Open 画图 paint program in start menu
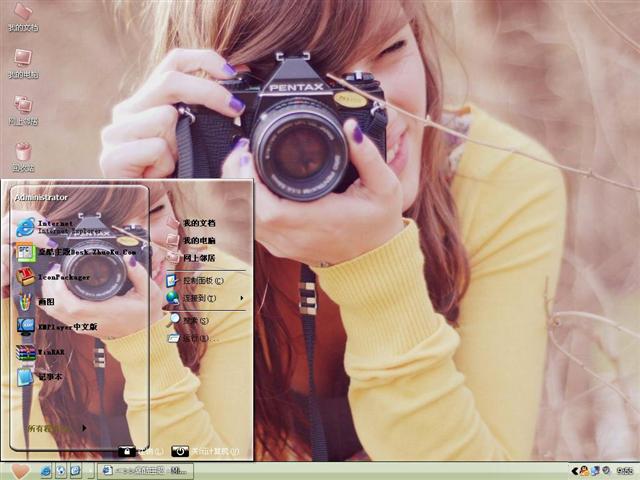 (x=36, y=302)
